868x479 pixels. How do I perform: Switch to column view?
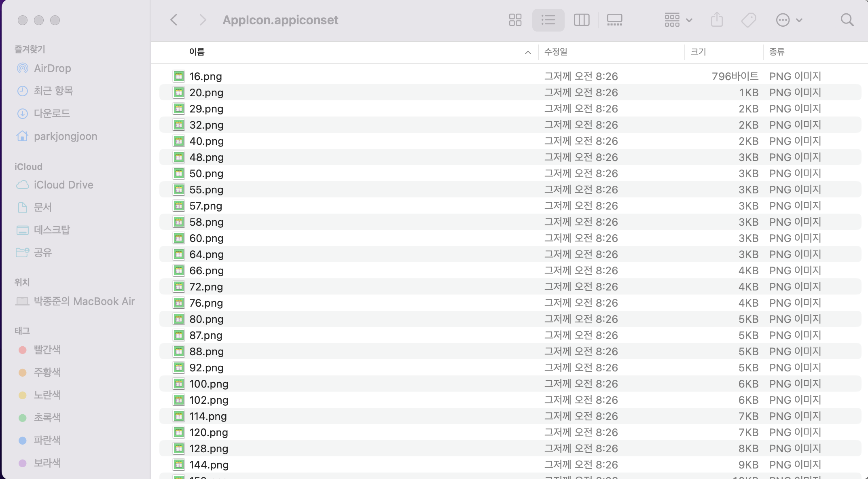(581, 20)
